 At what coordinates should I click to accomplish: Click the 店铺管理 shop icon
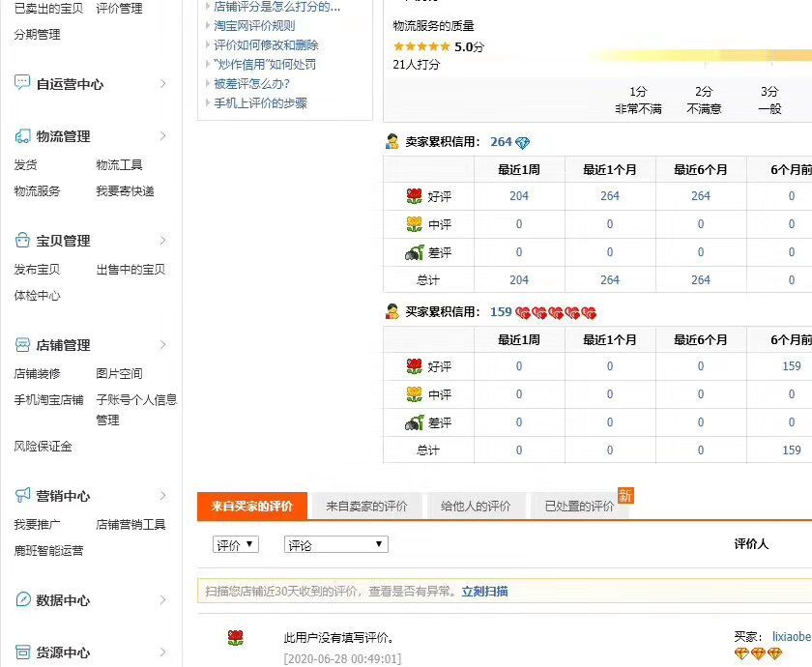[22, 344]
